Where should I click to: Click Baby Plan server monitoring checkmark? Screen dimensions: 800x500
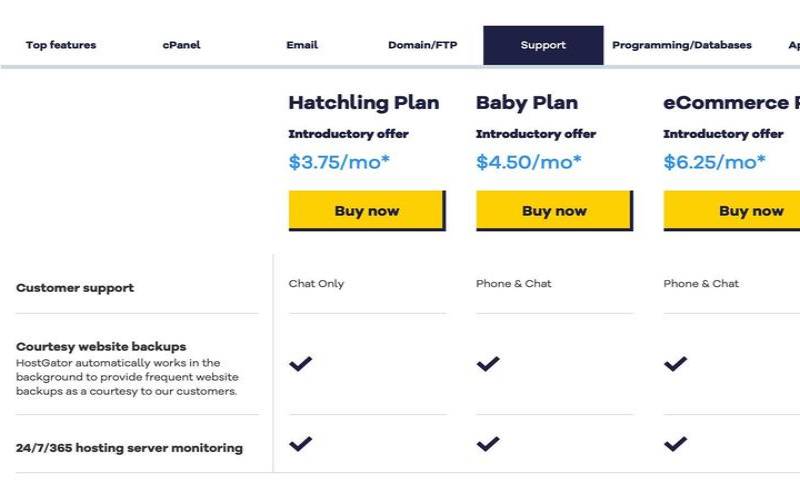(x=488, y=444)
